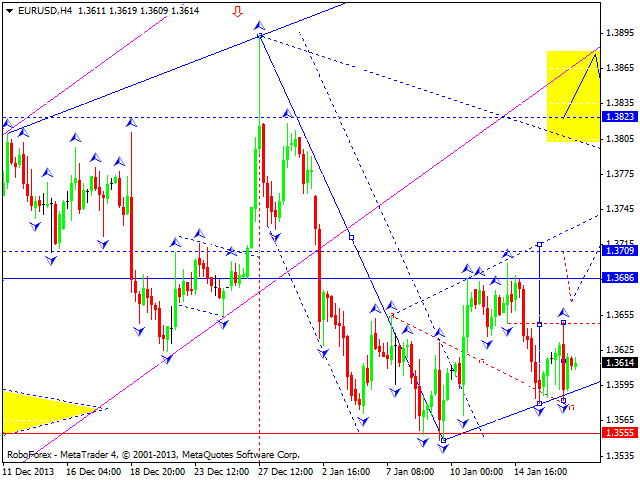This screenshot has height=480, width=640.
Task: Click the red 1.3555 price level label
Action: [620, 432]
